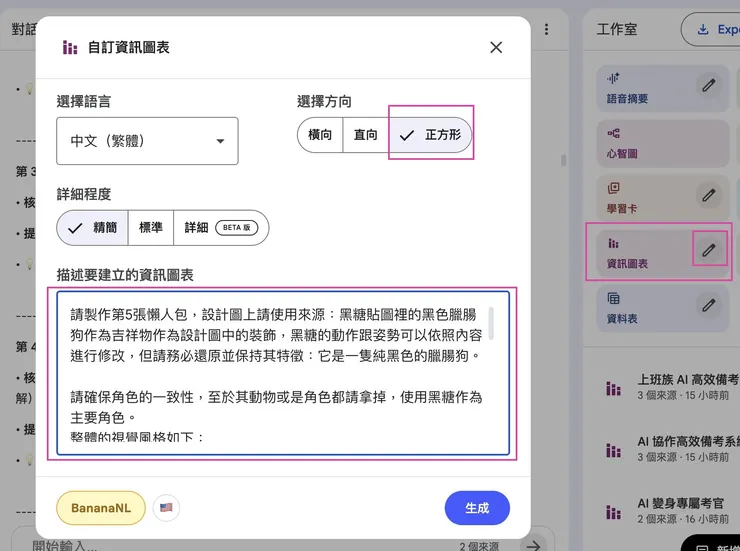Click the 詳細程度 label
This screenshot has width=740, height=551.
[84, 194]
